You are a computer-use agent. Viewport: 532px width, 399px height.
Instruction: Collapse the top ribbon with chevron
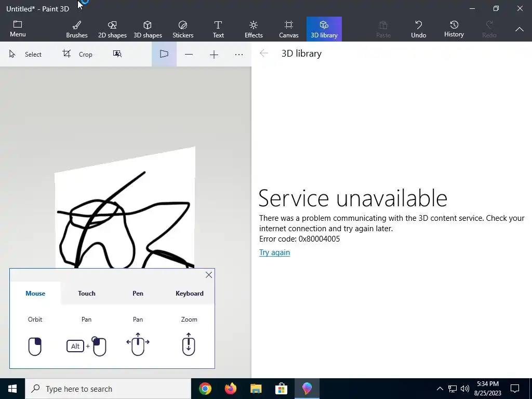click(519, 29)
